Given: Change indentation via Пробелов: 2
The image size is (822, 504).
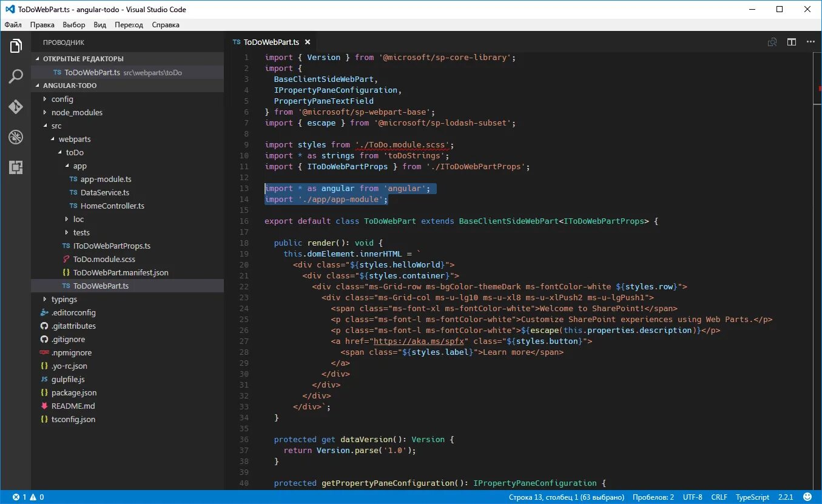Looking at the screenshot, I should [653, 497].
